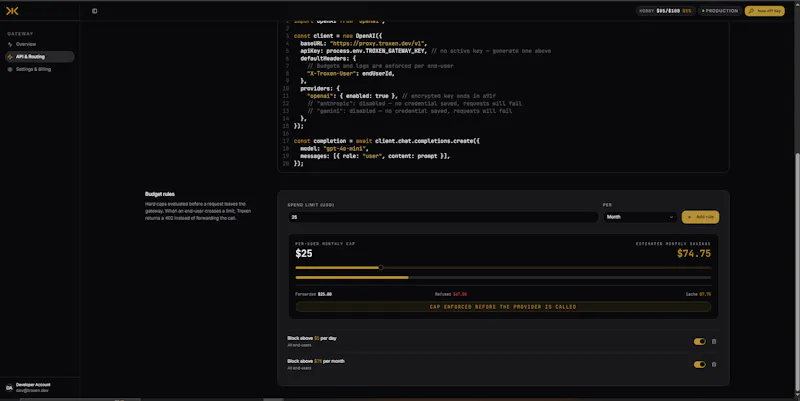Click the Spend limit input field
The height and width of the screenshot is (401, 800).
(x=443, y=217)
